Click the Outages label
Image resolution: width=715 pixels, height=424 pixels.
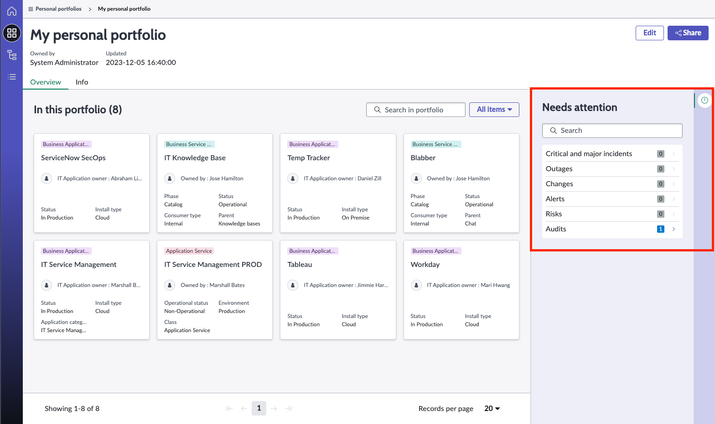559,169
